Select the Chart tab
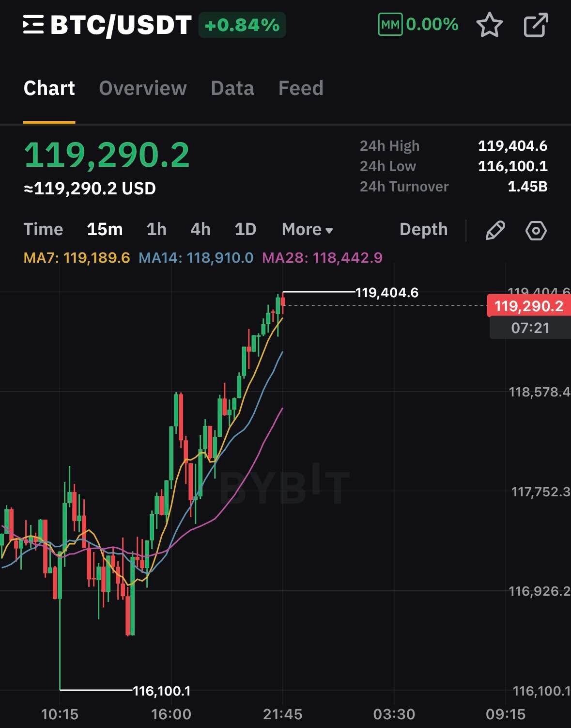571x728 pixels. tap(49, 88)
